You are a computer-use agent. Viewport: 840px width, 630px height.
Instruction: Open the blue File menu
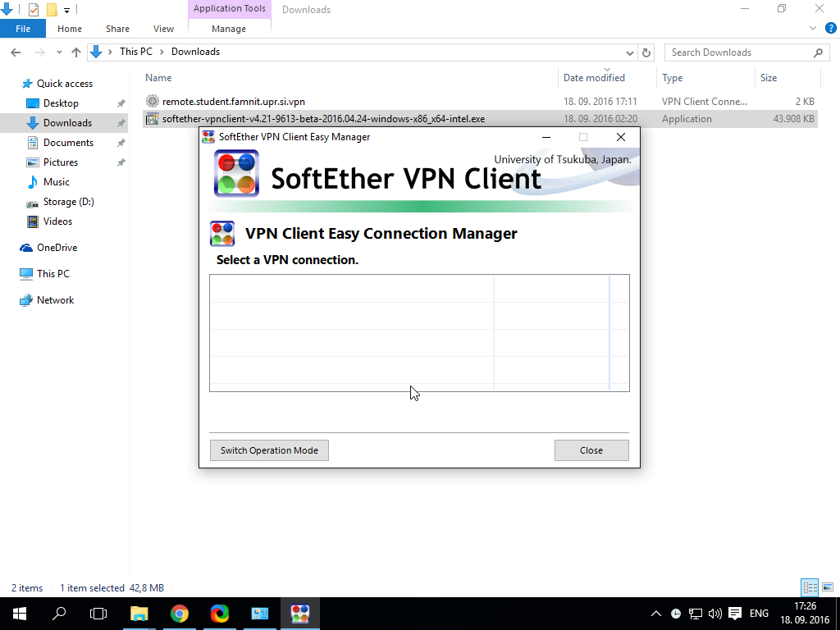point(23,29)
